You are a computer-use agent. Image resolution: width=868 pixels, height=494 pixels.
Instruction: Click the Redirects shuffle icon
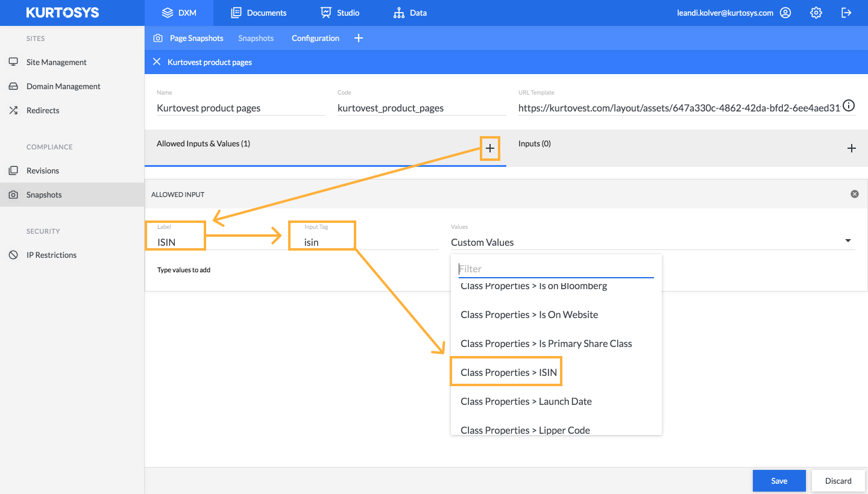(13, 110)
